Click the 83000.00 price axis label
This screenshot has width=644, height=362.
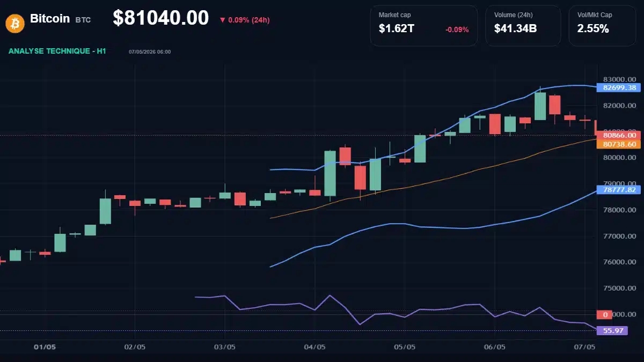click(620, 79)
